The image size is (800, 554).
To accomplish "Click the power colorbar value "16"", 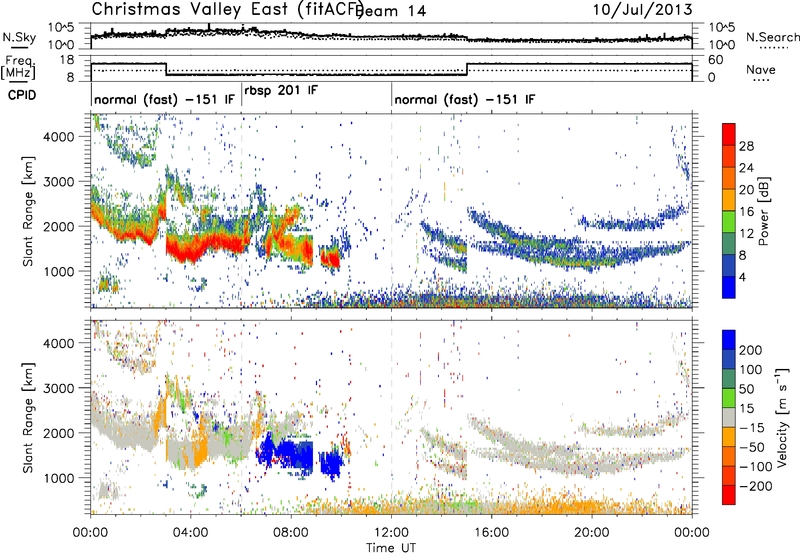I will 746,212.
